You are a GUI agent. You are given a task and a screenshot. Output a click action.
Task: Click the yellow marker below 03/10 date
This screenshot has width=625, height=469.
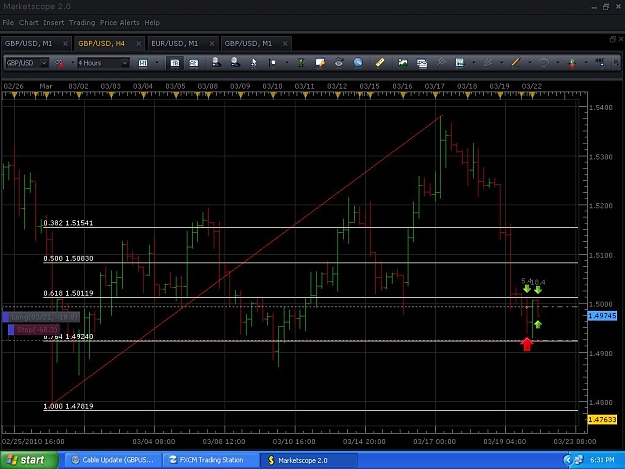tap(273, 95)
